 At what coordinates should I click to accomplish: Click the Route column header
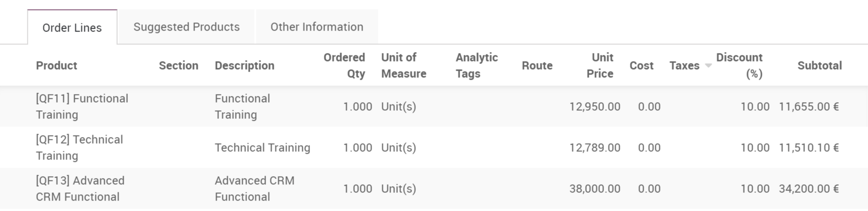[537, 66]
